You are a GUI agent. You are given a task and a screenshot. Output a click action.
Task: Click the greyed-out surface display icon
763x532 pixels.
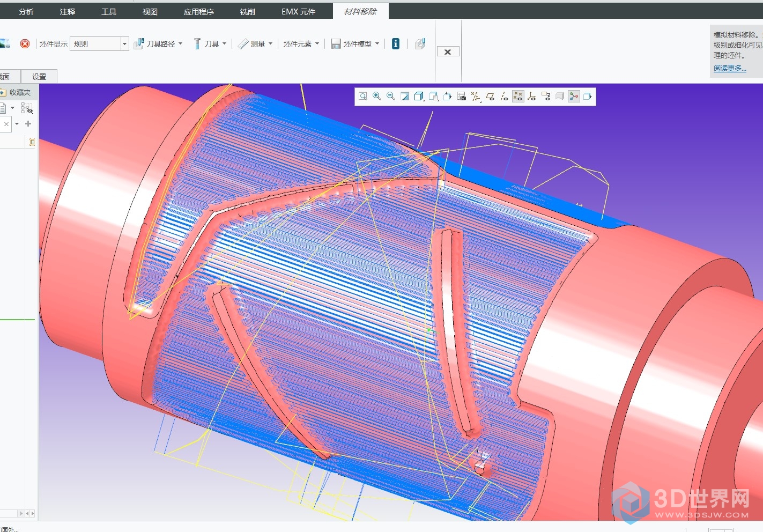pyautogui.click(x=560, y=97)
